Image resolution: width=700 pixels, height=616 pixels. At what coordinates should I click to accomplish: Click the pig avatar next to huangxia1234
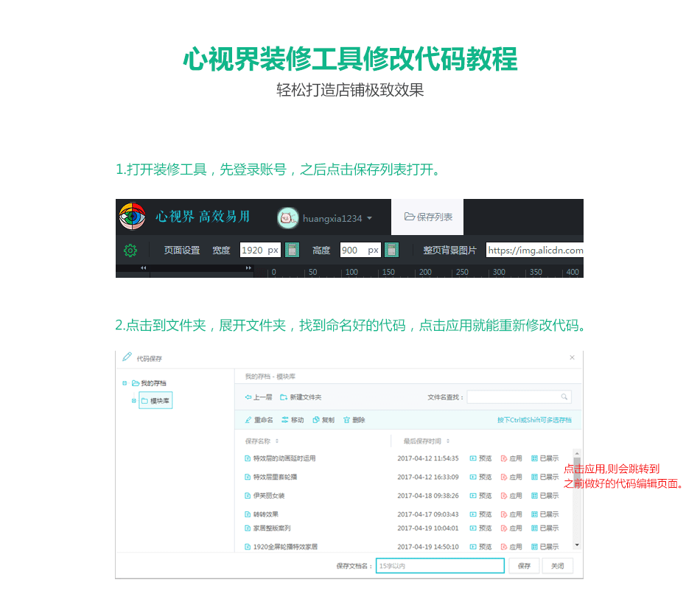pyautogui.click(x=287, y=218)
